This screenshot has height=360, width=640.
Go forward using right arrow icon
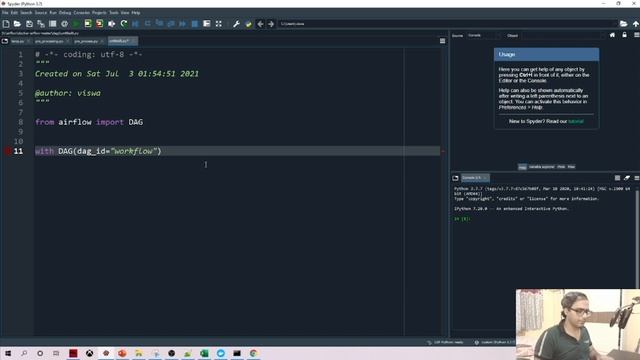(x=271, y=24)
